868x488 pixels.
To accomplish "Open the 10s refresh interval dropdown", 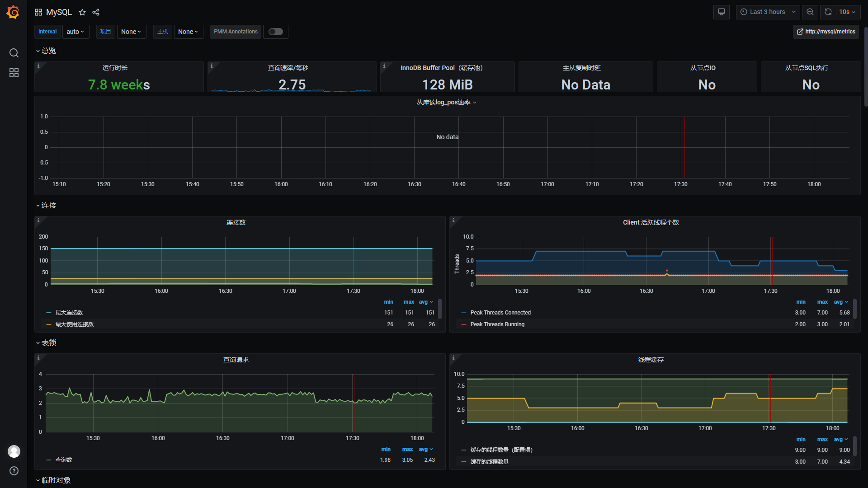I will (847, 12).
